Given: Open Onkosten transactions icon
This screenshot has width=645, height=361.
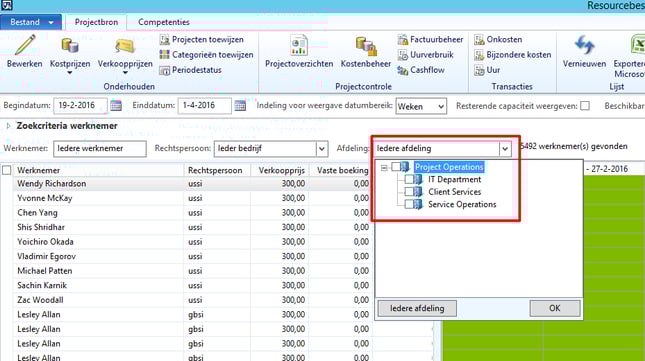Looking at the screenshot, I should (x=479, y=39).
